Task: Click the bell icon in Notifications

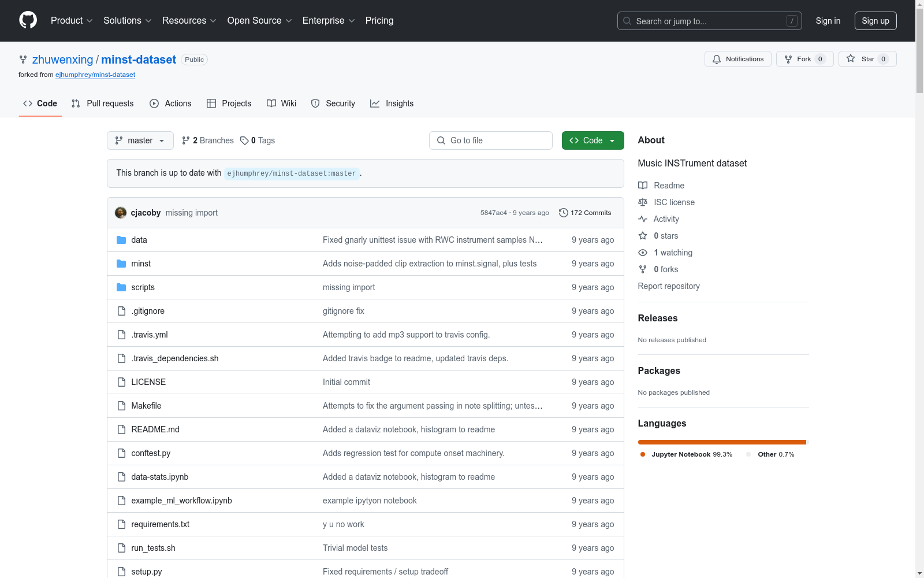Action: 717,59
